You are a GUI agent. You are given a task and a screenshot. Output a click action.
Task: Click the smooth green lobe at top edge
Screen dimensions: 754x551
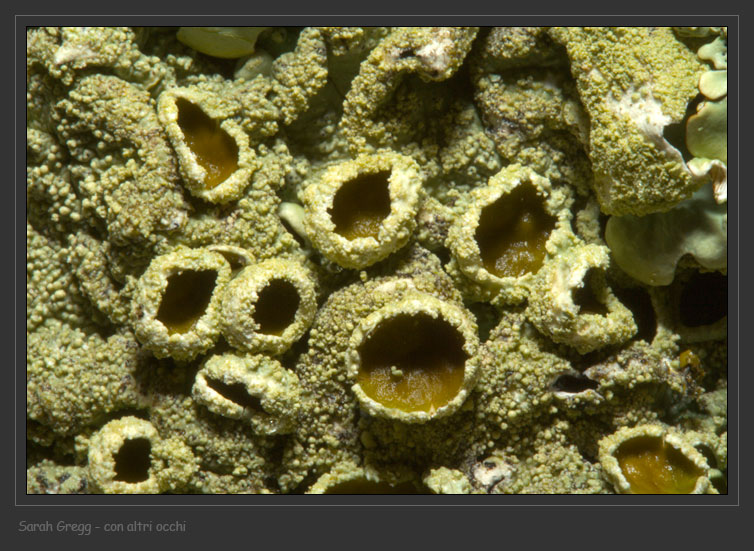point(220,41)
